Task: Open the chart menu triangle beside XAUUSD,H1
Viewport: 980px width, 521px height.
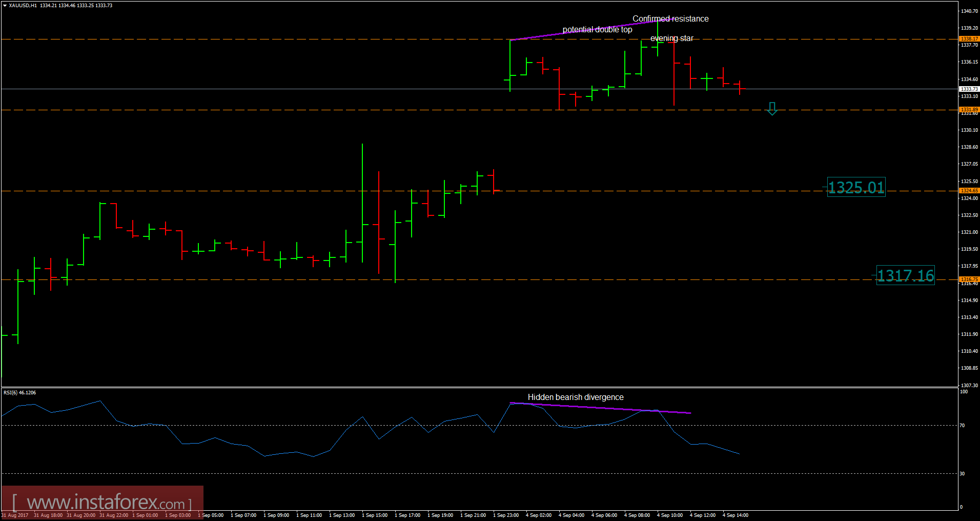Action: [x=5, y=6]
